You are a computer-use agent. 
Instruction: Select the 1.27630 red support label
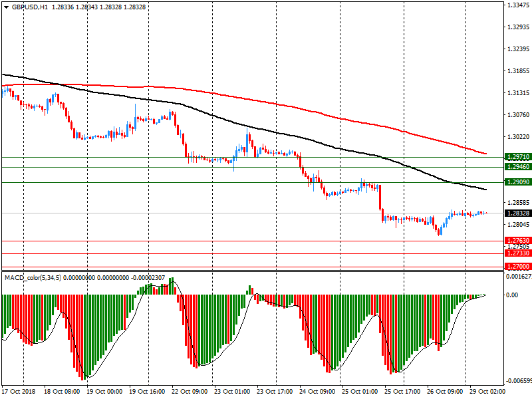(518, 241)
